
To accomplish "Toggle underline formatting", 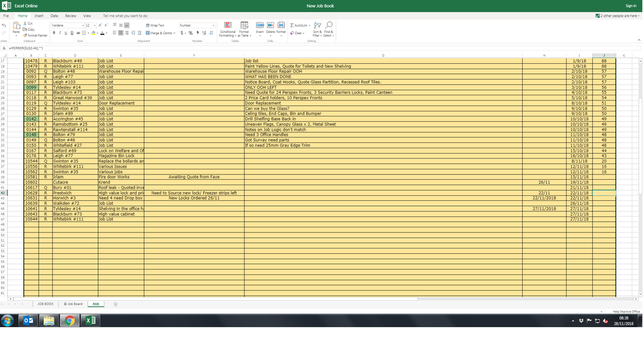I will (66, 33).
